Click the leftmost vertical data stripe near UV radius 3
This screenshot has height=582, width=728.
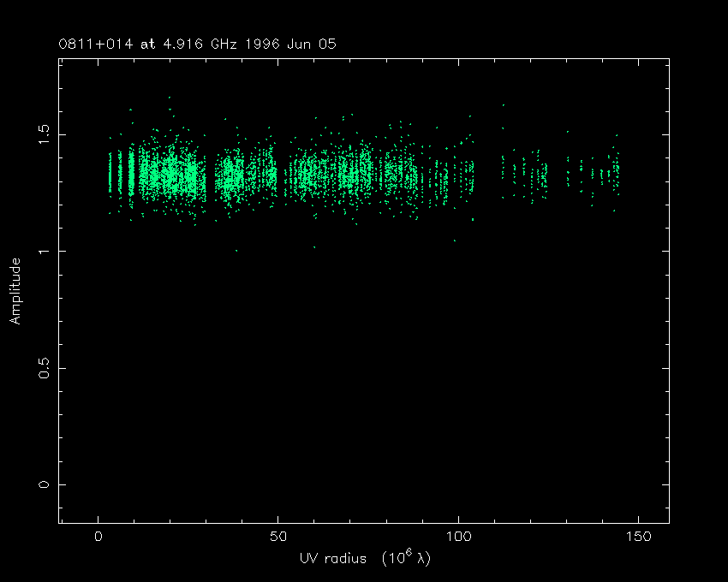point(110,171)
